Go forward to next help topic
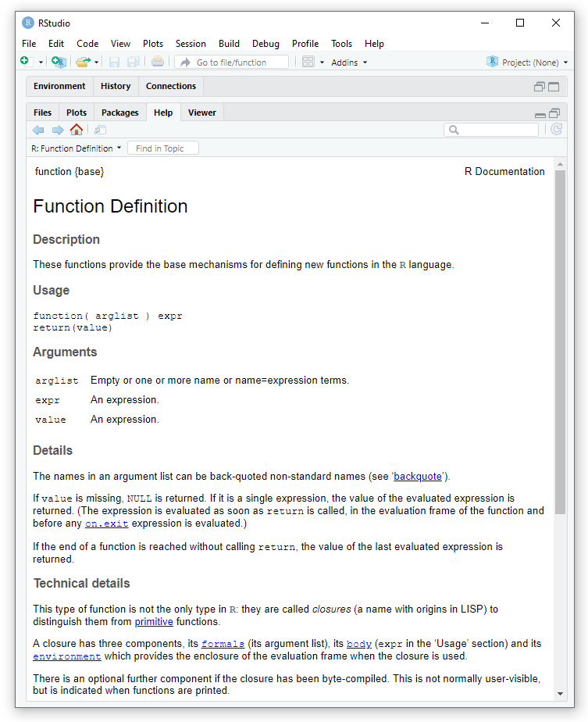 58,130
